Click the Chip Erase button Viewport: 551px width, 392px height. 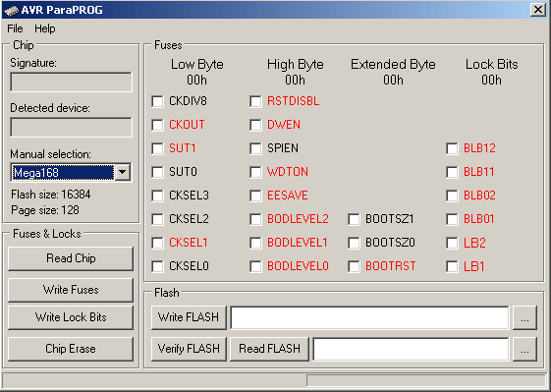click(x=71, y=349)
